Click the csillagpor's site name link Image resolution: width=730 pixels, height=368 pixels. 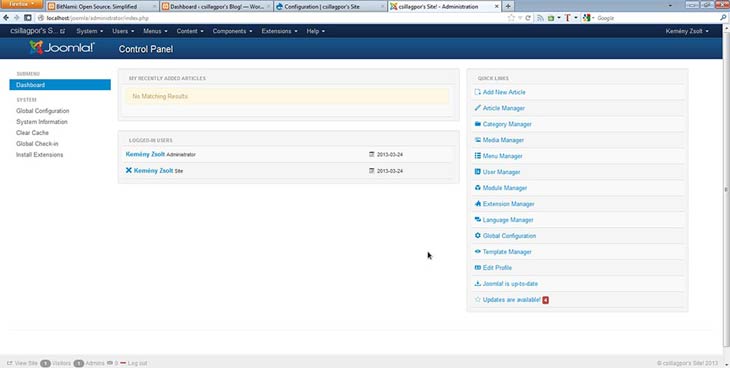pyautogui.click(x=38, y=31)
